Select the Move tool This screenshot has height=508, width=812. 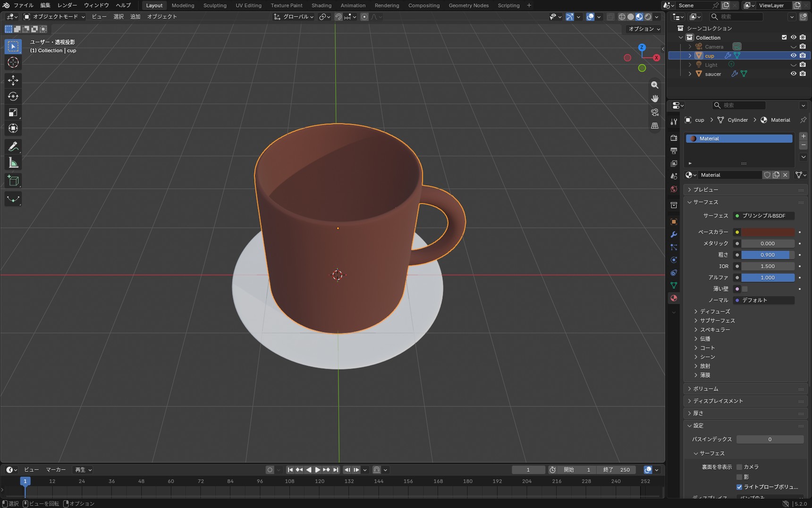tap(13, 80)
